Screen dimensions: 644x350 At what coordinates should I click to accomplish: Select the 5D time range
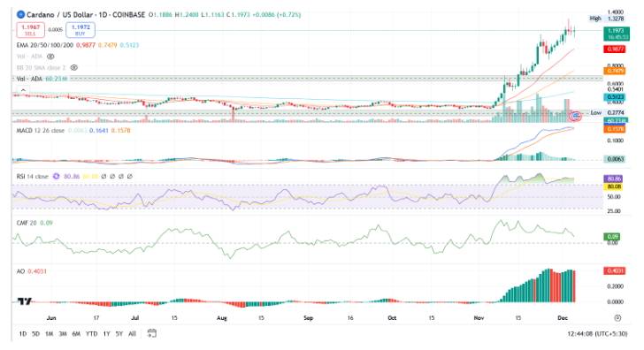click(x=35, y=333)
